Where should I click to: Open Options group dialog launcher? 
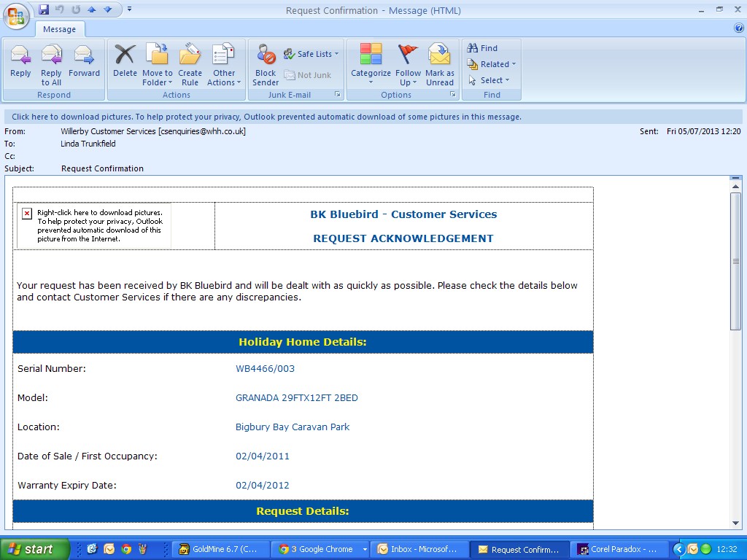pos(452,94)
